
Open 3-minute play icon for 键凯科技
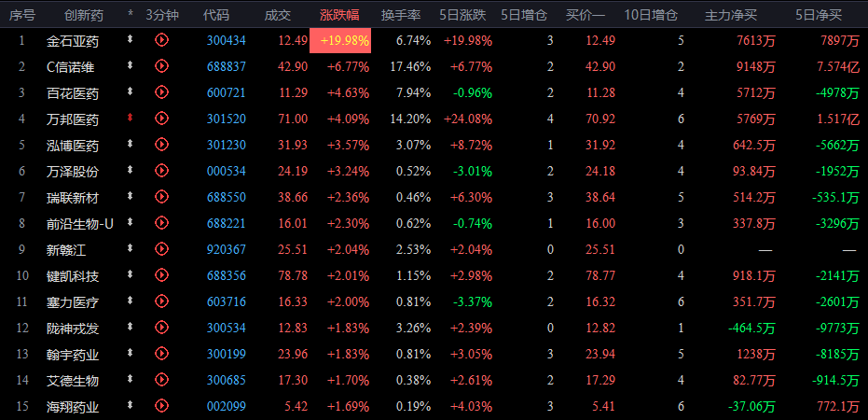click(161, 275)
